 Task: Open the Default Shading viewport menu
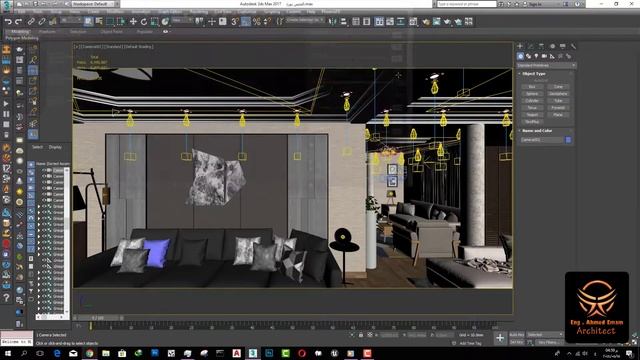point(140,47)
